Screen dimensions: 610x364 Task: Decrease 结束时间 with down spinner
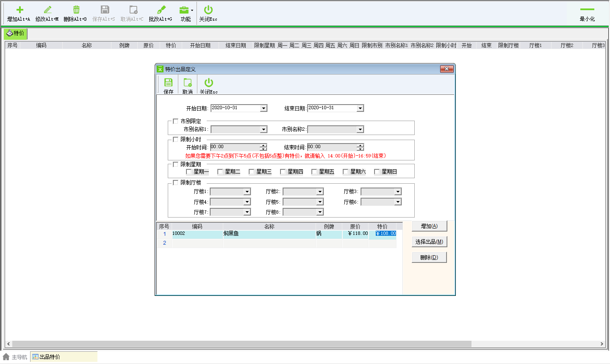pyautogui.click(x=360, y=149)
